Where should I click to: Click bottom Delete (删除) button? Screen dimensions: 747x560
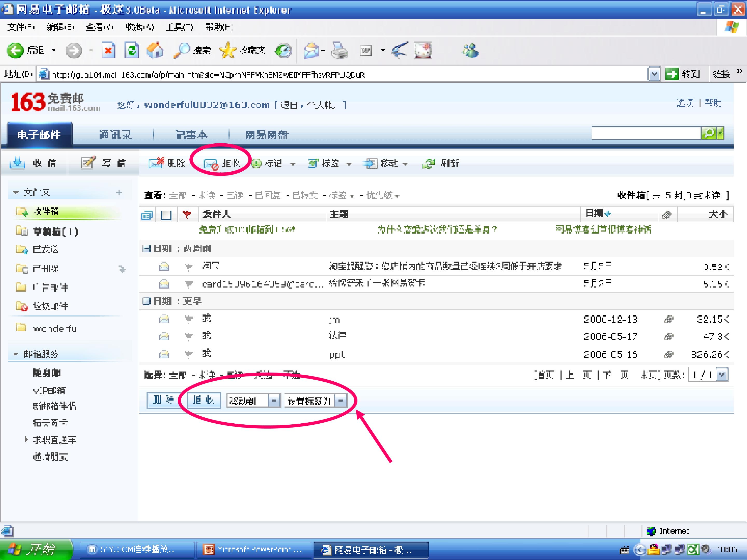(x=163, y=400)
